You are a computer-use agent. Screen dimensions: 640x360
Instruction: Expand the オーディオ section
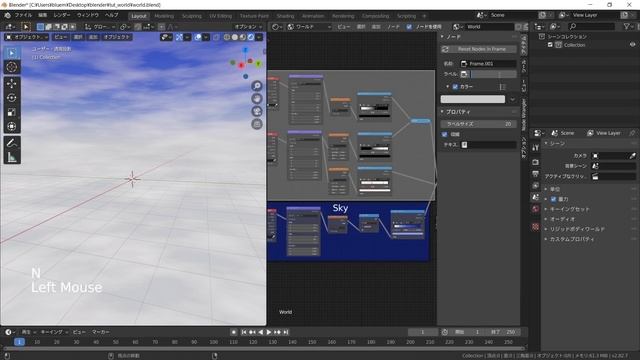coord(546,219)
